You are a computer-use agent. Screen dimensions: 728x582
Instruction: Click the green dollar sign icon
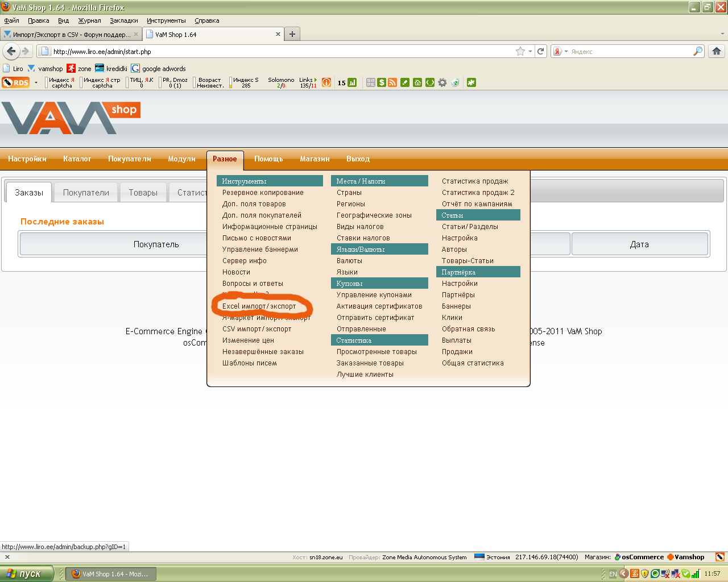[382, 82]
